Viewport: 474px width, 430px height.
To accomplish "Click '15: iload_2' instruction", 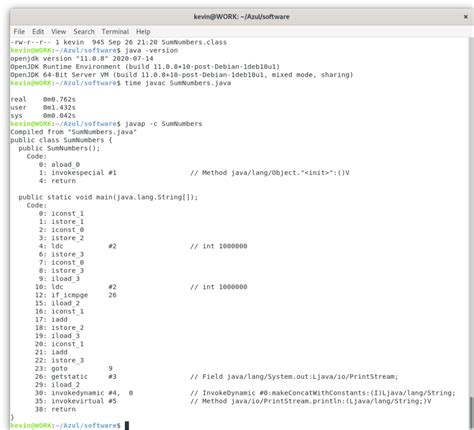I will click(x=57, y=303).
